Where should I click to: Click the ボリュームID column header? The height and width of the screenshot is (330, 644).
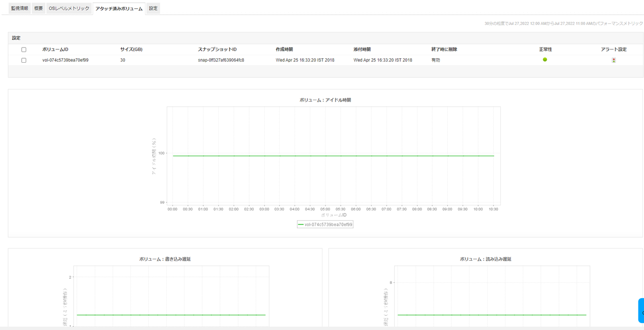(x=55, y=50)
